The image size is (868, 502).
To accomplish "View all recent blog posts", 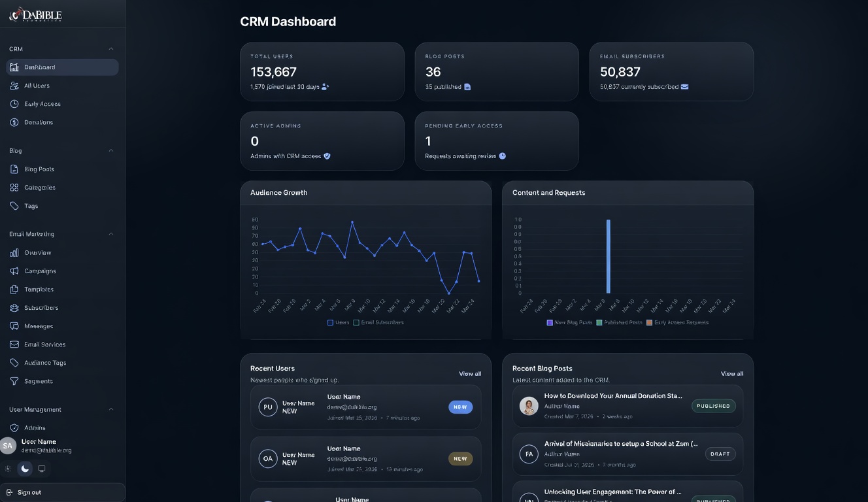I will click(x=732, y=374).
